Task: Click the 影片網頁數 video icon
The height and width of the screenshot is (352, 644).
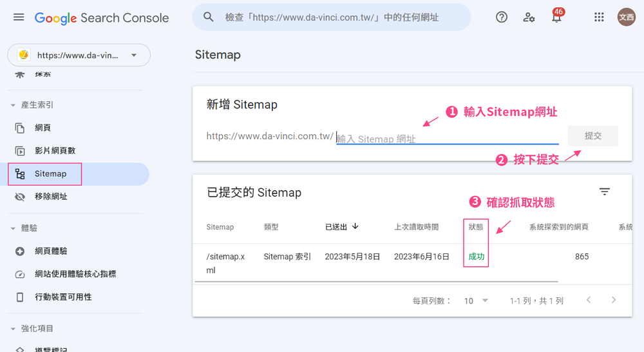Action: [x=20, y=151]
